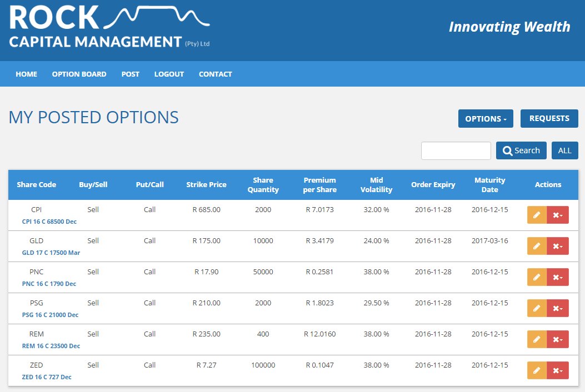585x392 pixels.
Task: Edit the CPI option with pencil icon
Action: click(537, 215)
